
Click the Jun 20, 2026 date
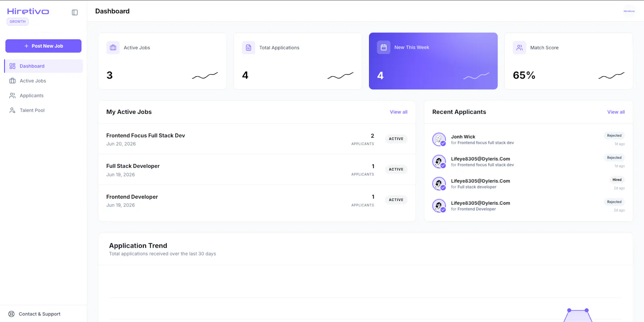point(121,144)
